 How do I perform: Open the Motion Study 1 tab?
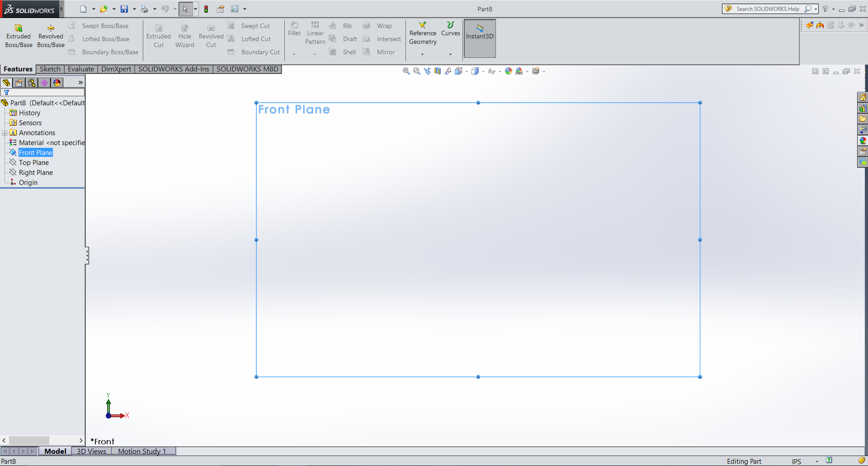click(142, 451)
